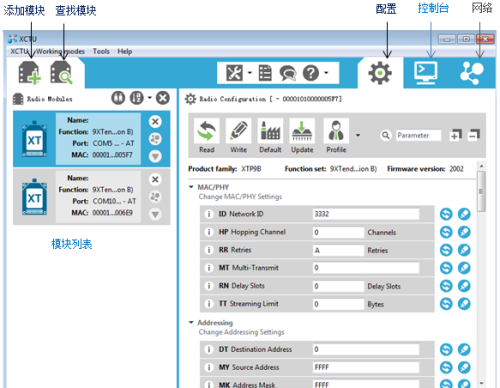The height and width of the screenshot is (388, 500).
Task: Click the Help question mark icon
Action: [311, 73]
